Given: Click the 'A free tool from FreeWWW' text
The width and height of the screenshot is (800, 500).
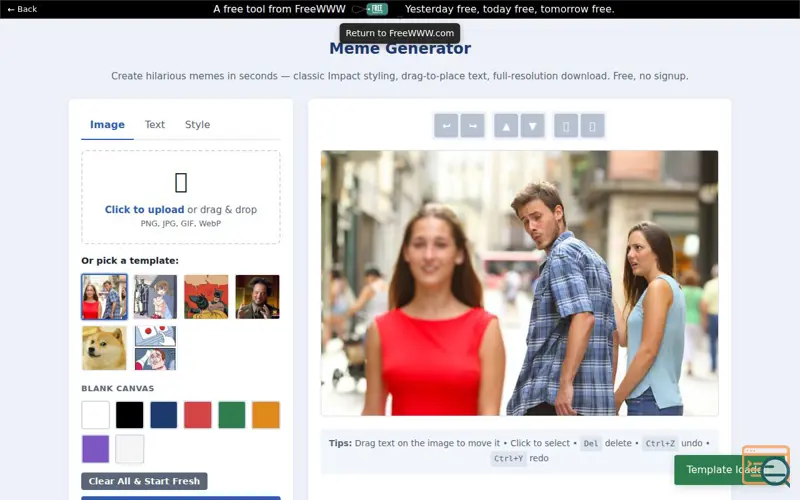Looking at the screenshot, I should click(x=279, y=9).
